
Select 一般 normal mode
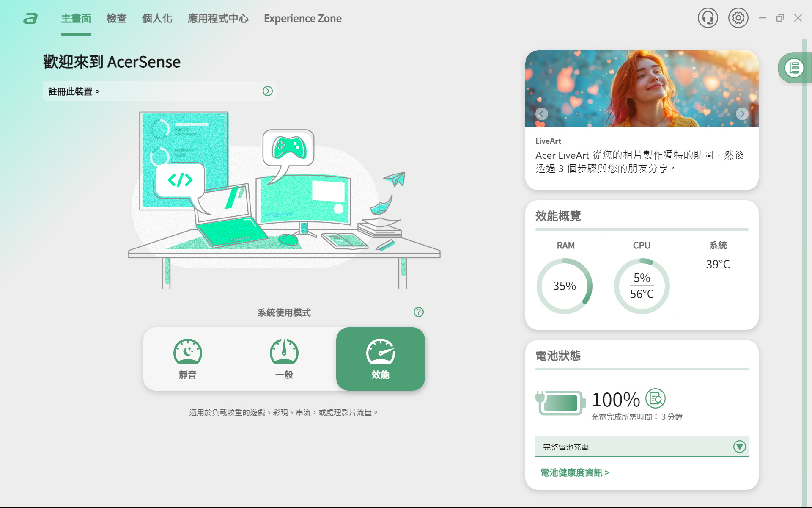click(284, 359)
